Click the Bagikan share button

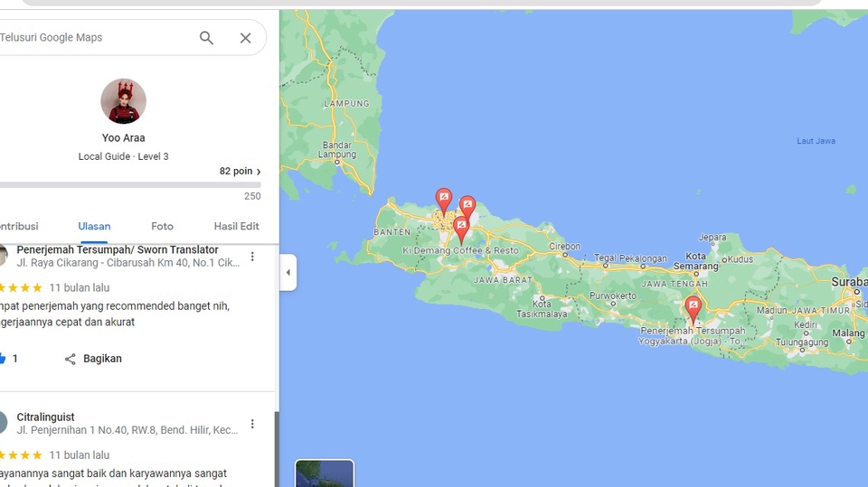[93, 359]
